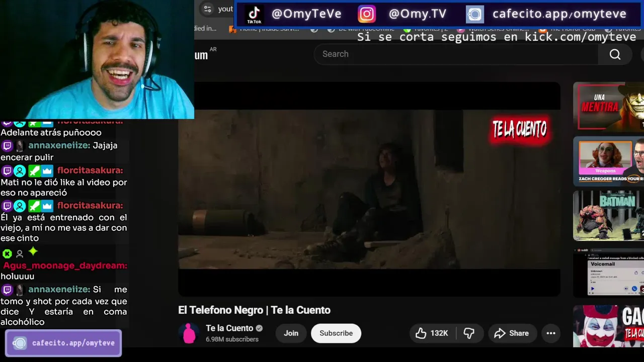Viewport: 644px width, 362px height.
Task: Click Kick badge above Agus_moonage_daydream
Action: (x=7, y=254)
